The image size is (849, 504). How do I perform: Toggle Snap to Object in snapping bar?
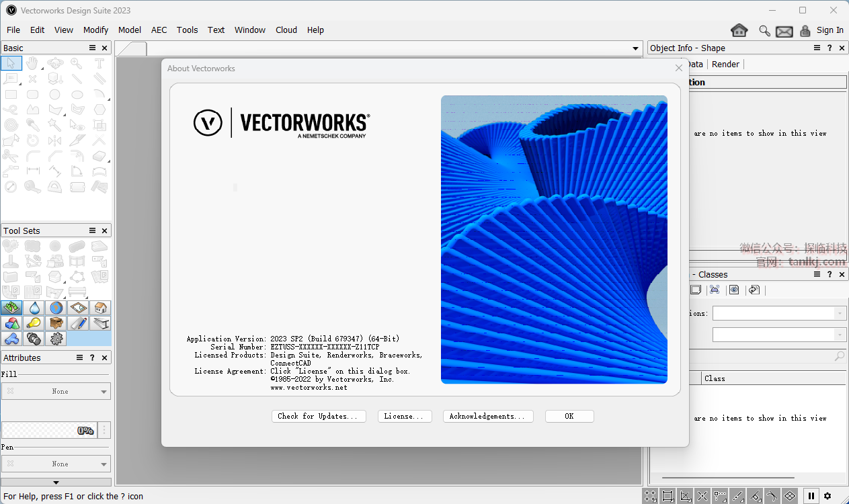pos(668,496)
